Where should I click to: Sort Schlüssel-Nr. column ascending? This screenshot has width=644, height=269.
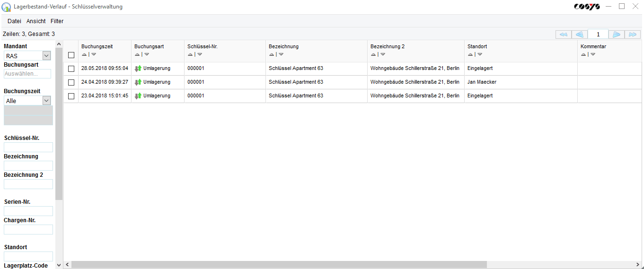click(190, 54)
